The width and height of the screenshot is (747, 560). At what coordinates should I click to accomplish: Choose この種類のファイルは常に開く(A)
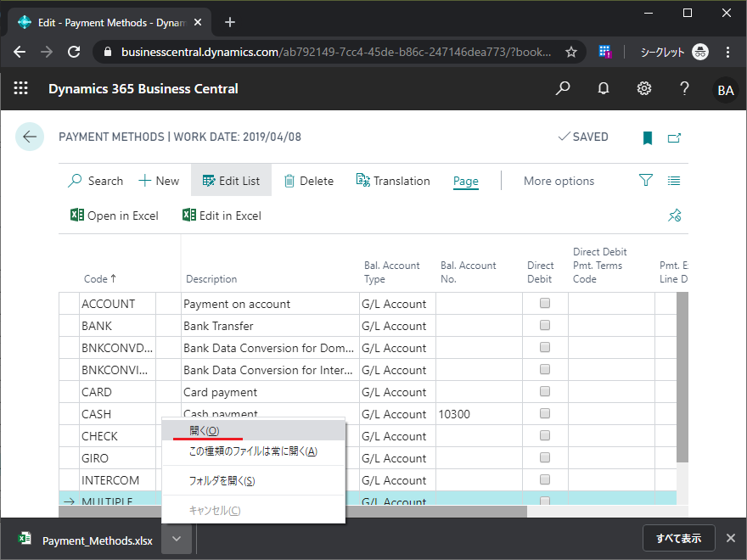click(x=254, y=451)
